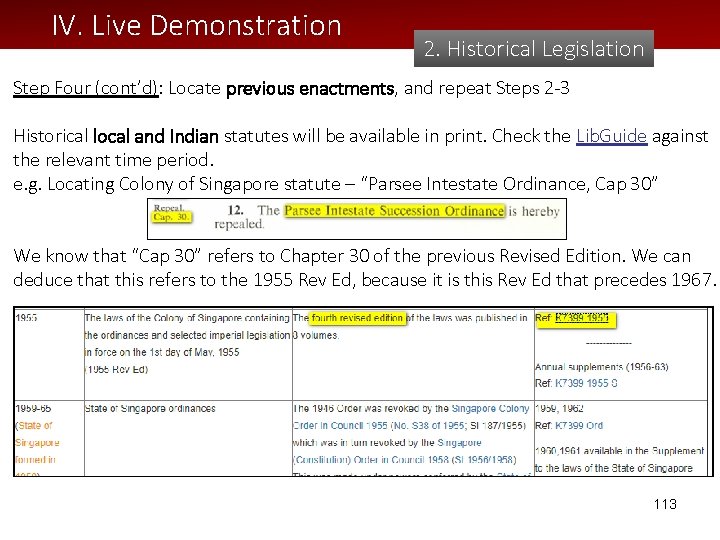Open the K7399 1955 S reference link

click(x=586, y=383)
